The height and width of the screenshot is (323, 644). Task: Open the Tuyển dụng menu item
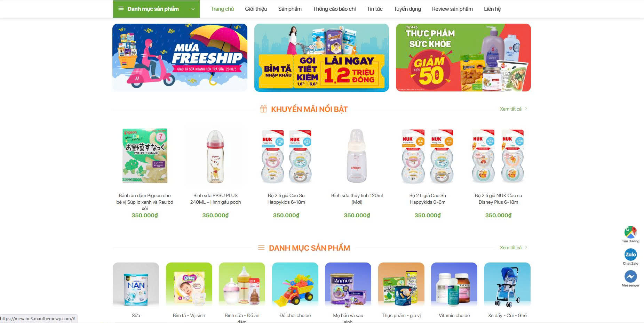pyautogui.click(x=407, y=9)
